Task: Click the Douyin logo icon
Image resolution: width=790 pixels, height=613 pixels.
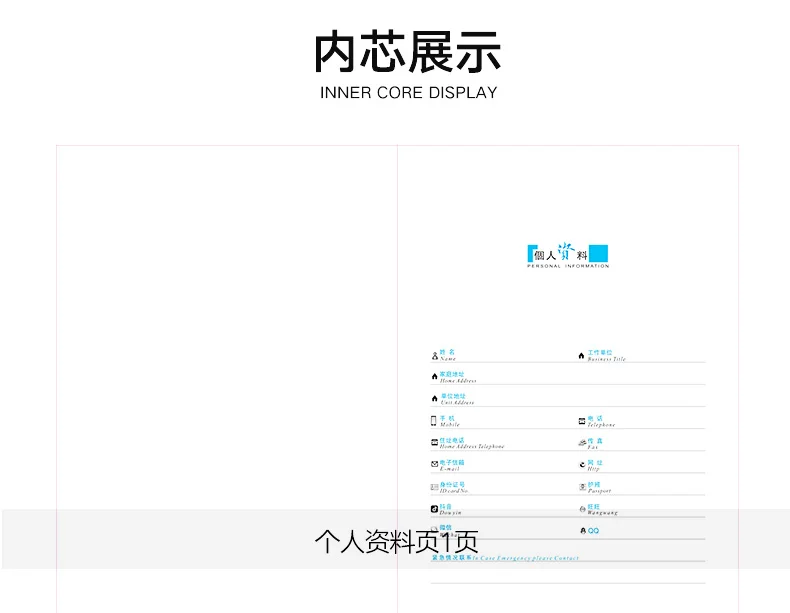Action: pos(434,509)
